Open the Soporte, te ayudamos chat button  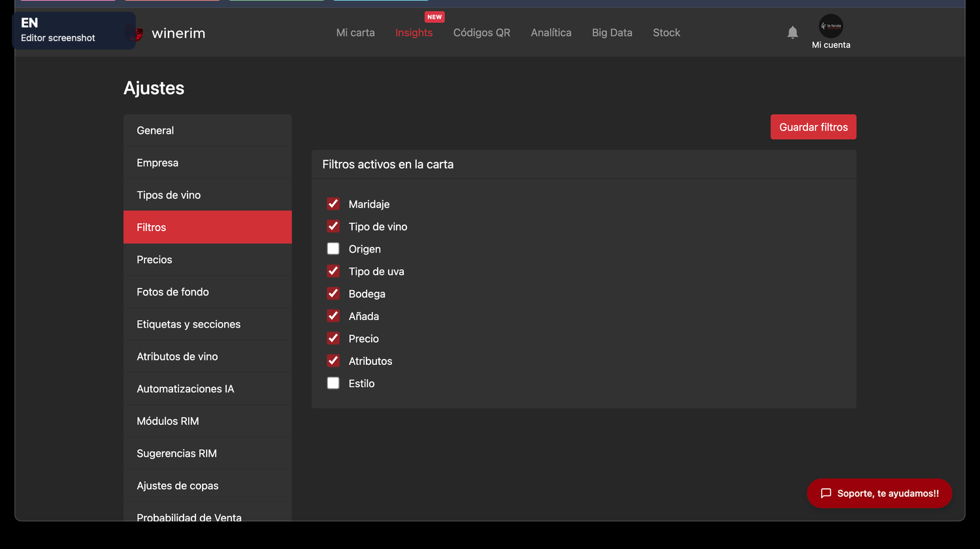pos(879,494)
